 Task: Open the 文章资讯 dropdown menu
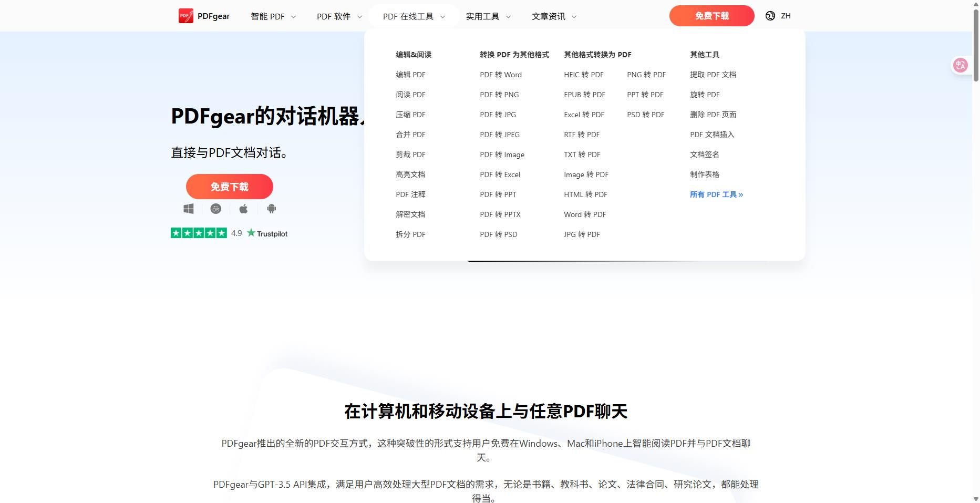pyautogui.click(x=554, y=17)
